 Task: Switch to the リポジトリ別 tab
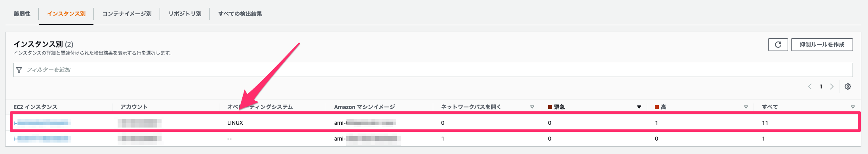click(x=185, y=14)
